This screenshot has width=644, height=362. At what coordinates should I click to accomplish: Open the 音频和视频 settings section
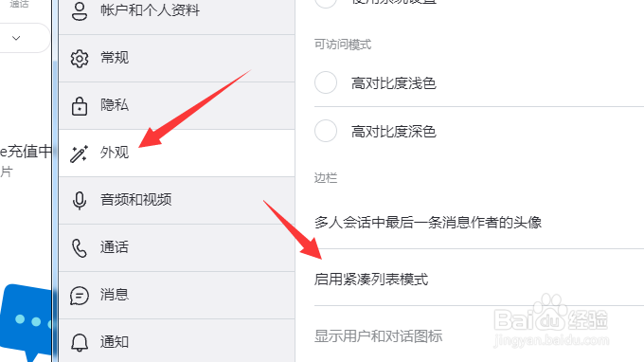[x=176, y=201]
